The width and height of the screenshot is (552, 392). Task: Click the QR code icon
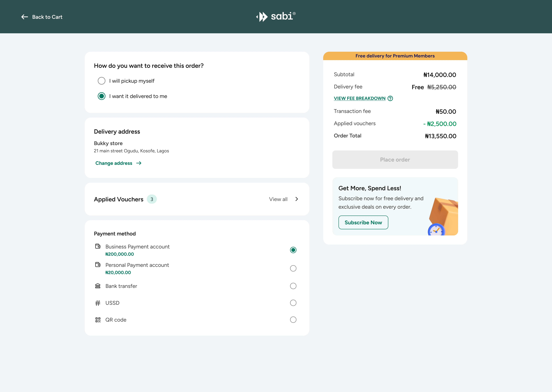[98, 320]
